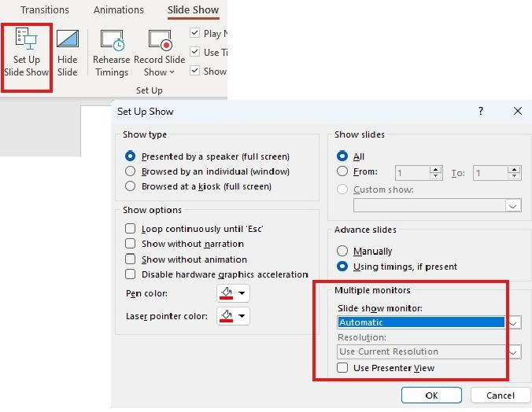Click OK to confirm show settings

(431, 395)
